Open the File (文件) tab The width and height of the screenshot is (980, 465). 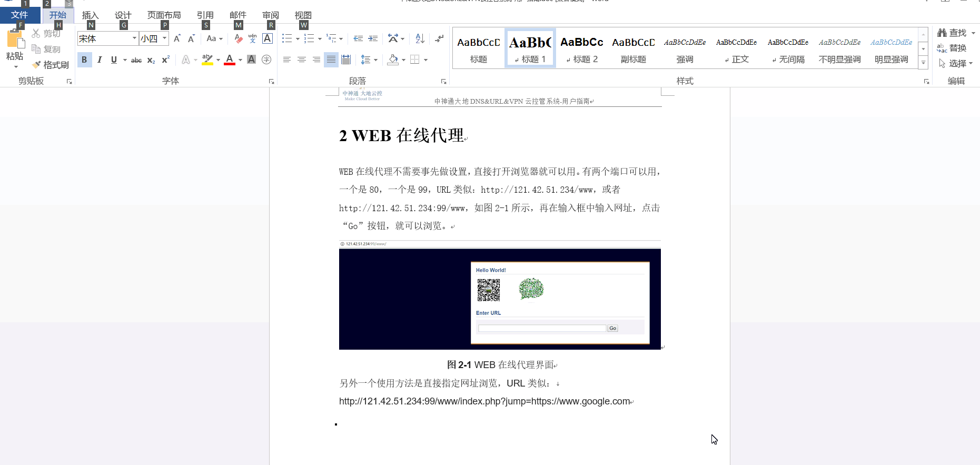(19, 15)
